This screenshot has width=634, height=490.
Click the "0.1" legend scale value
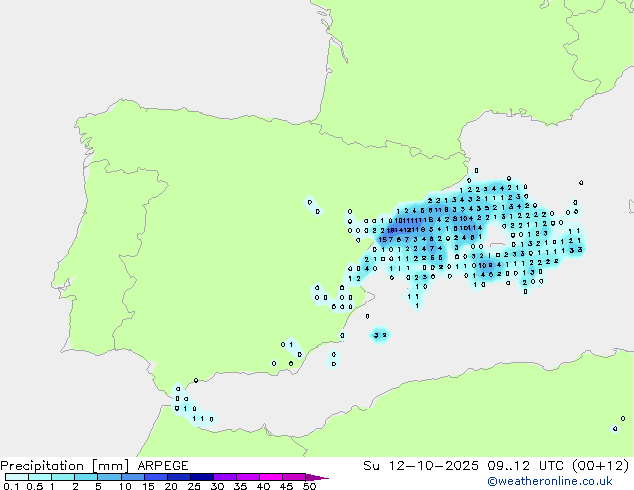click(11, 486)
